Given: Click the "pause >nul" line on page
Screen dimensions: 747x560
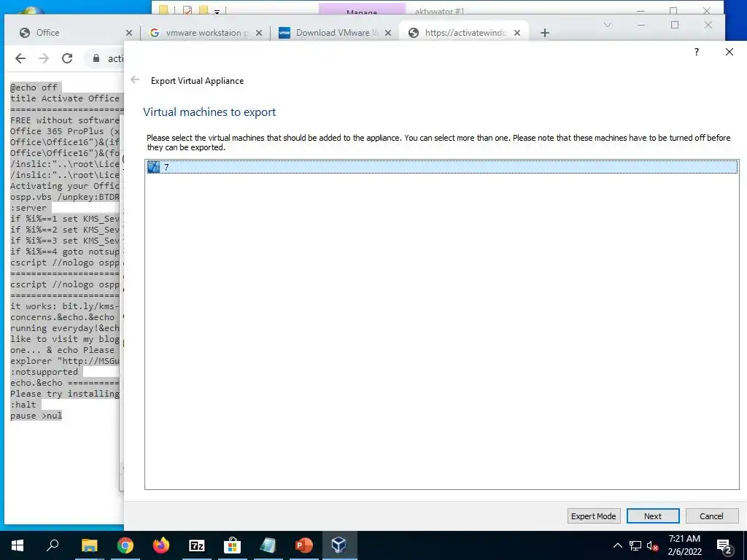Looking at the screenshot, I should click(x=36, y=416).
